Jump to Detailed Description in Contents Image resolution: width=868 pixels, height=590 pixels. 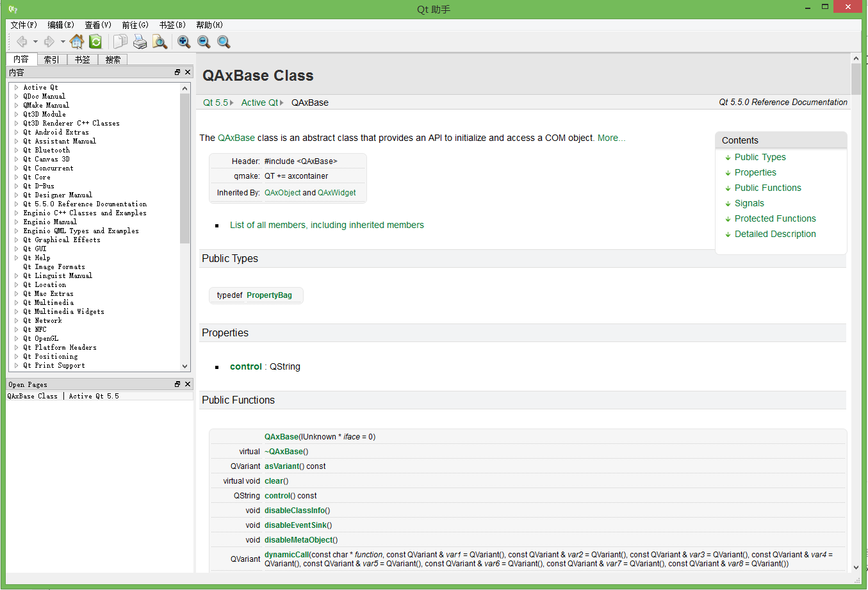[x=775, y=234]
